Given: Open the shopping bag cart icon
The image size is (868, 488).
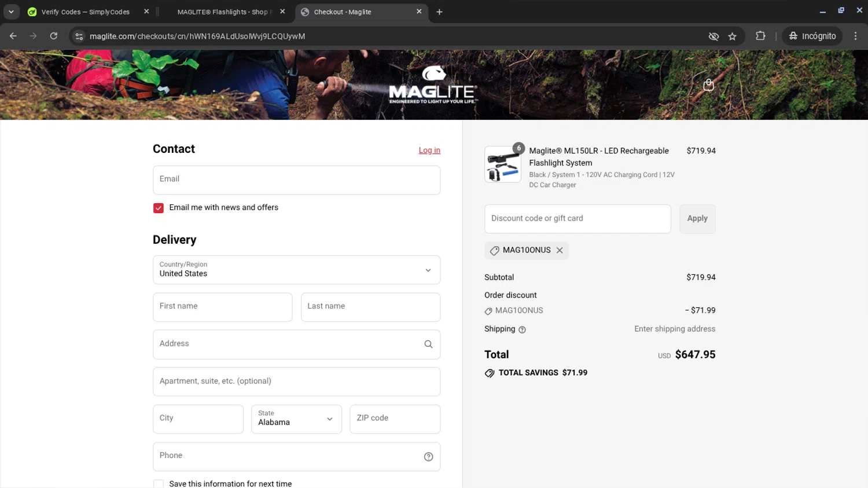Looking at the screenshot, I should 708,85.
